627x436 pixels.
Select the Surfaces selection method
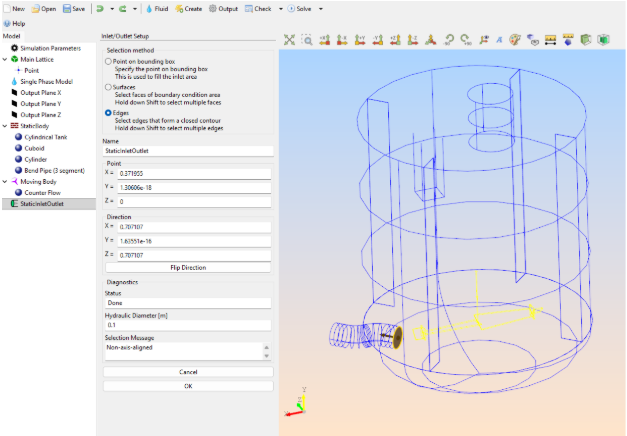(109, 87)
